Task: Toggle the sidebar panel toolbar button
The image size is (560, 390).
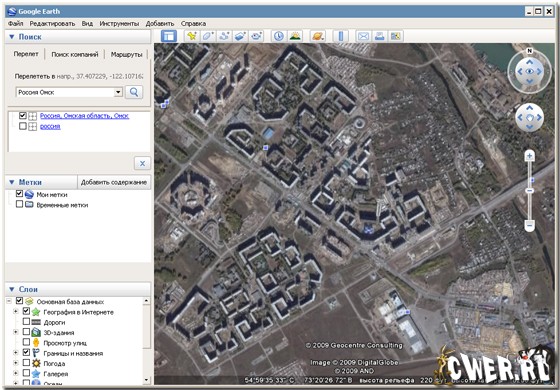Action: [x=169, y=36]
